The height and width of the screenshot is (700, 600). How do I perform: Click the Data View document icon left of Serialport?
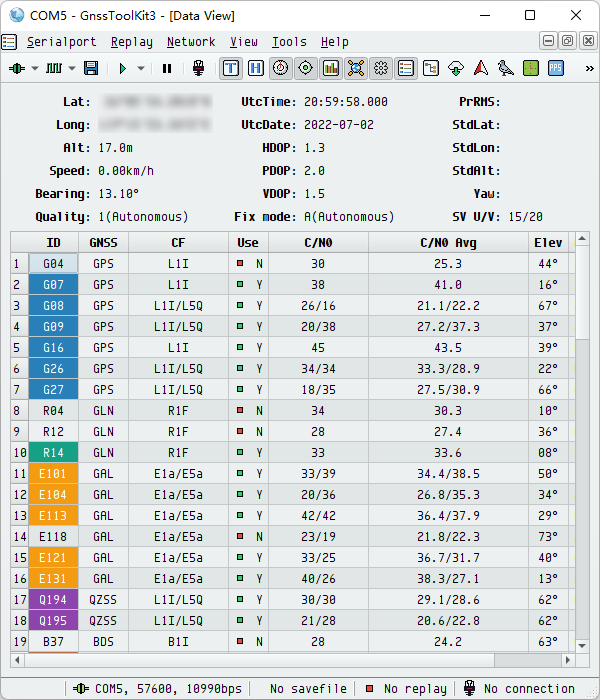pos(9,42)
